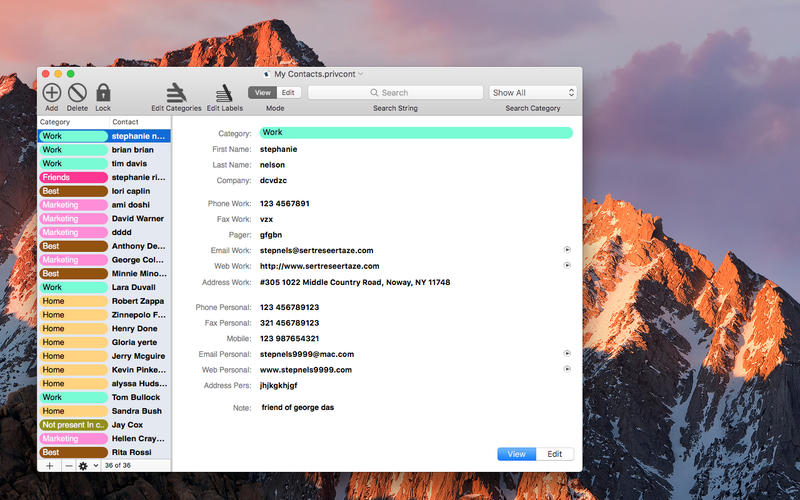Select contact tim davis
This screenshot has height=500, width=800.
pyautogui.click(x=129, y=163)
